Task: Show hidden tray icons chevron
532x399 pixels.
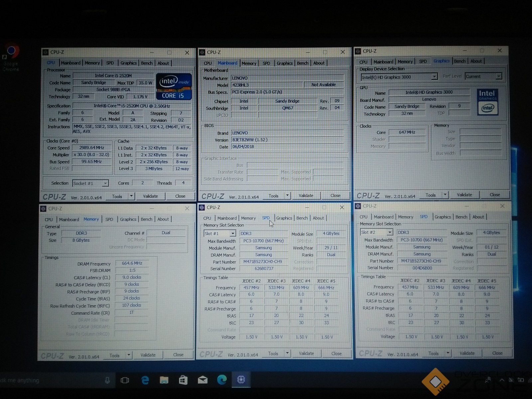Action: pos(502,380)
